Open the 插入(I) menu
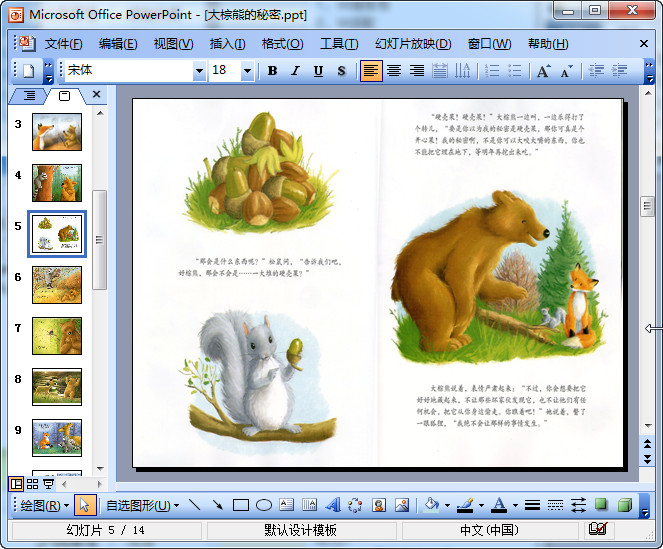 227,44
